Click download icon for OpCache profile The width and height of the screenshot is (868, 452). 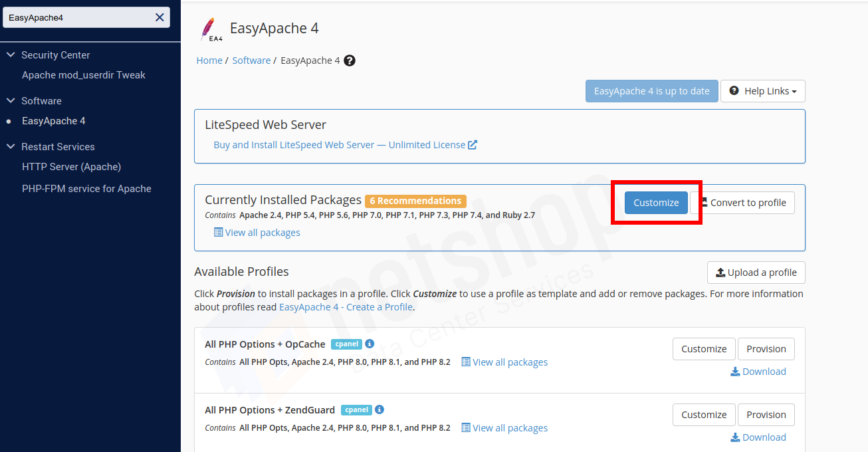735,372
